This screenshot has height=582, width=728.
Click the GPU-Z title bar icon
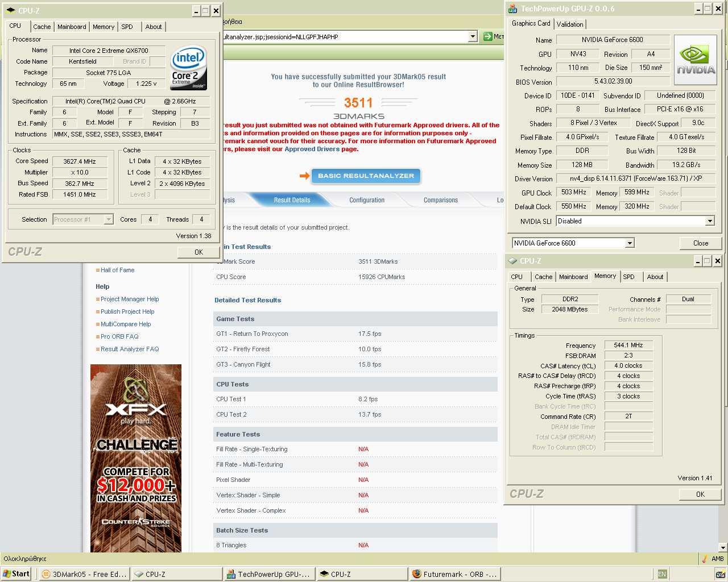point(513,9)
